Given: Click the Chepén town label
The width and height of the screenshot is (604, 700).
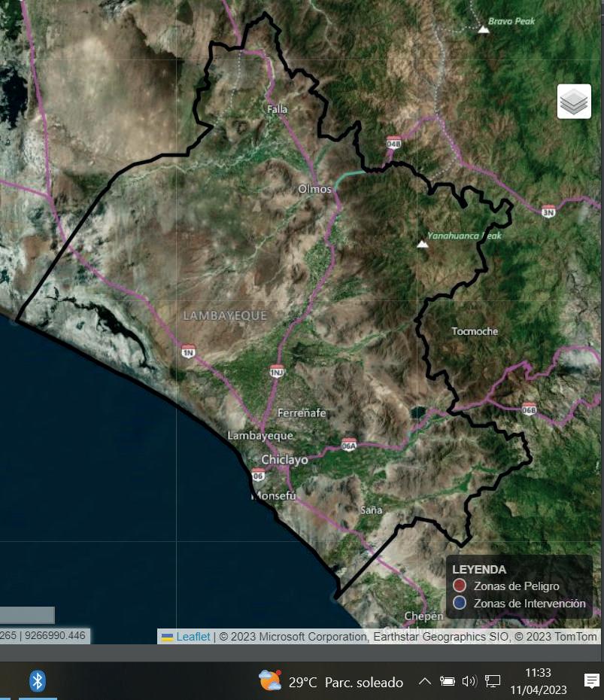Looking at the screenshot, I should [x=423, y=616].
